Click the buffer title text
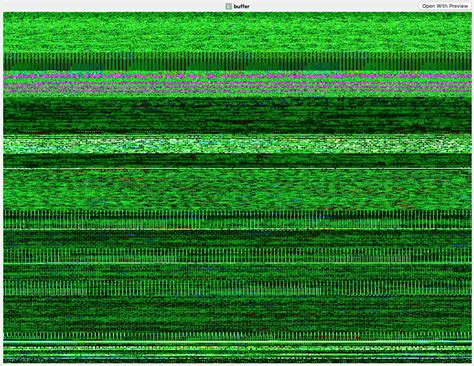The width and height of the screenshot is (474, 366). point(241,6)
